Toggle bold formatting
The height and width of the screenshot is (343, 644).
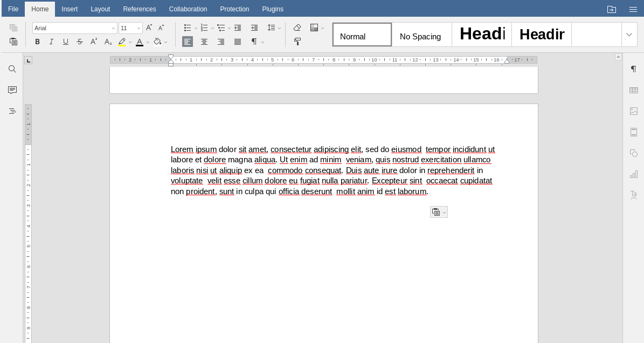[x=37, y=42]
